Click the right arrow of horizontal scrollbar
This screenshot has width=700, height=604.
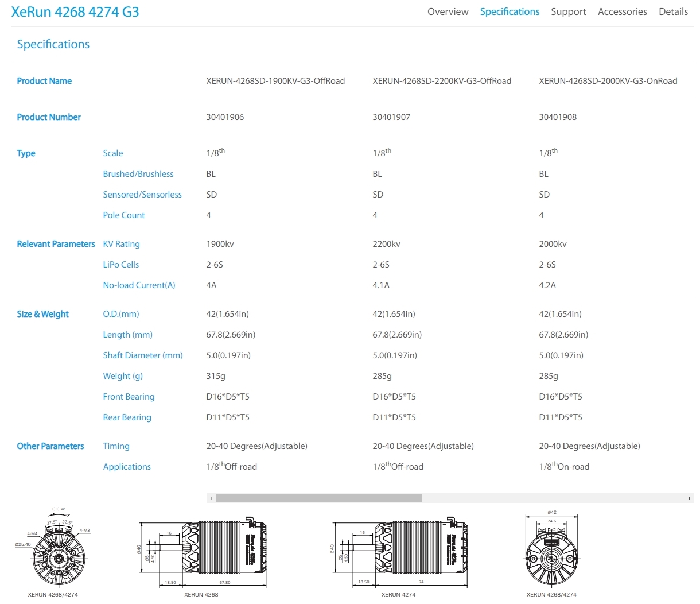click(689, 498)
